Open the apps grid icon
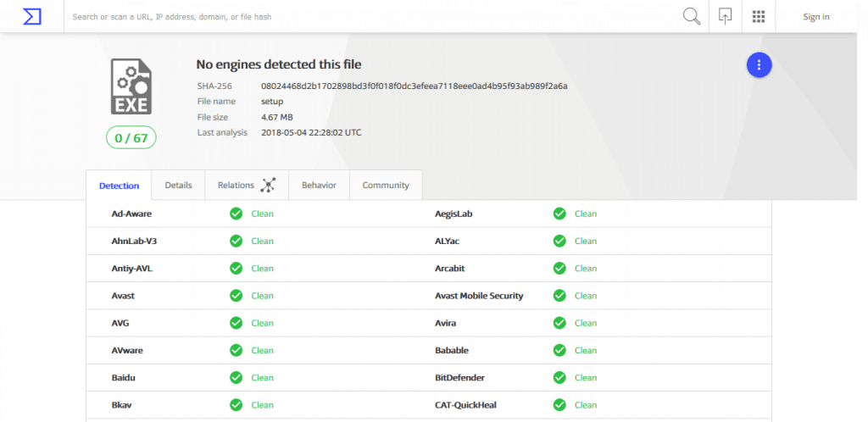 click(759, 17)
